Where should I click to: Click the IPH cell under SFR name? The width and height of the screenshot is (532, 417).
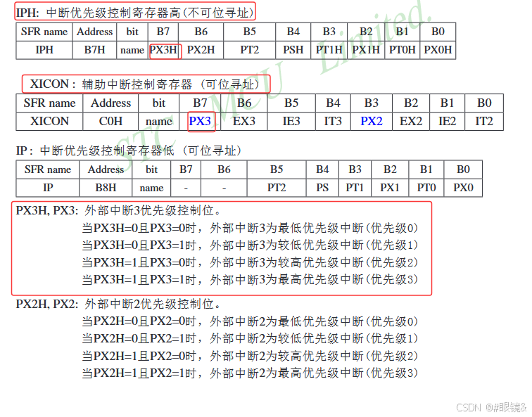pyautogui.click(x=44, y=50)
